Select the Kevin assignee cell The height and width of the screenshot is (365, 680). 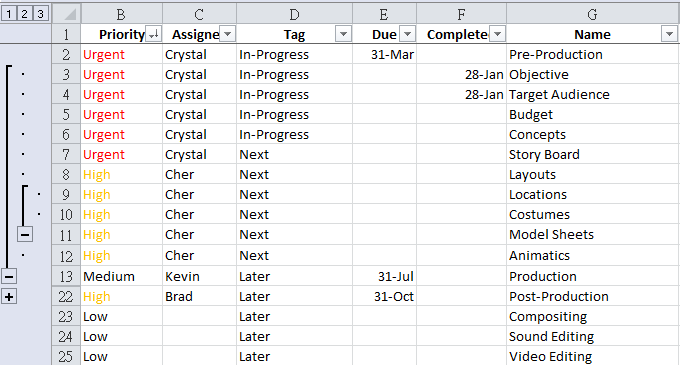tap(199, 276)
